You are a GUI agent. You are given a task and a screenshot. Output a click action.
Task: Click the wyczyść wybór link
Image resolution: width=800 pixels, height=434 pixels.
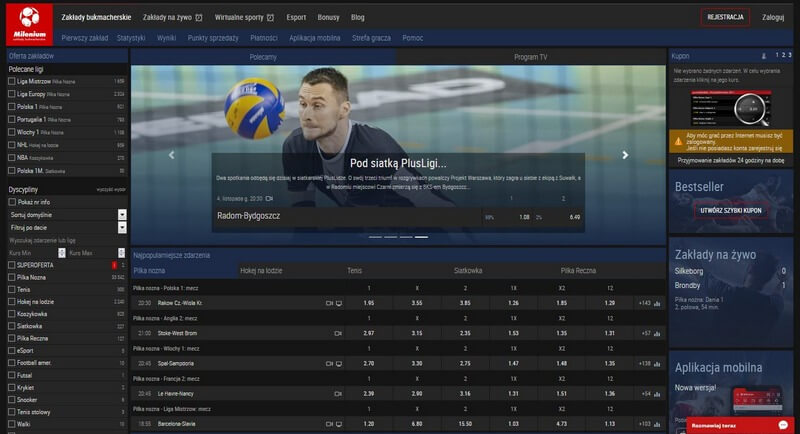(111, 190)
